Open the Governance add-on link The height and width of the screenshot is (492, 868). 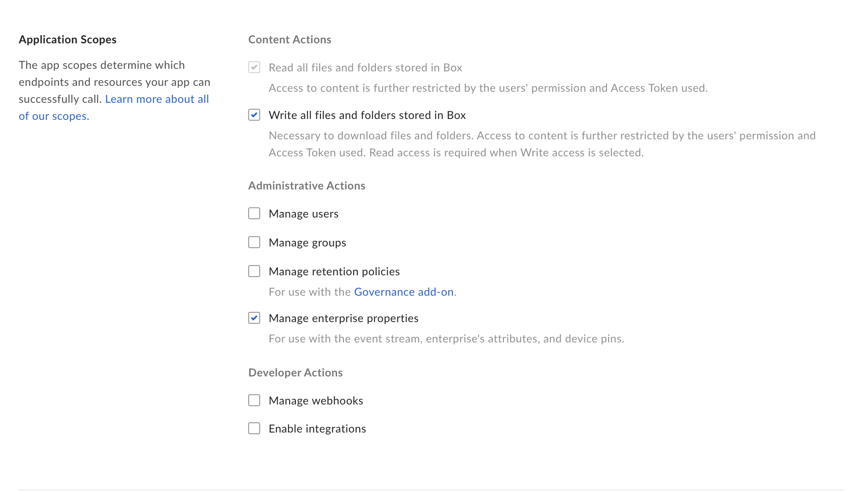403,292
